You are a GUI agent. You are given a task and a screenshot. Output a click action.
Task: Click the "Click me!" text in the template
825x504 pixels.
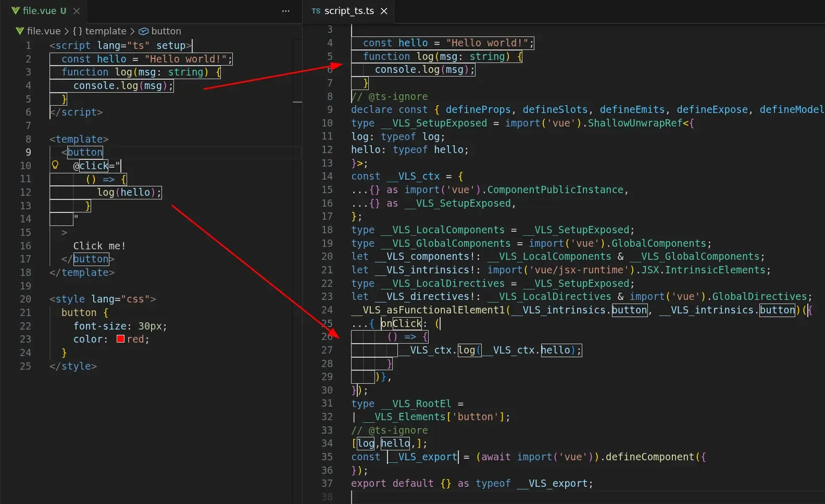tap(99, 246)
